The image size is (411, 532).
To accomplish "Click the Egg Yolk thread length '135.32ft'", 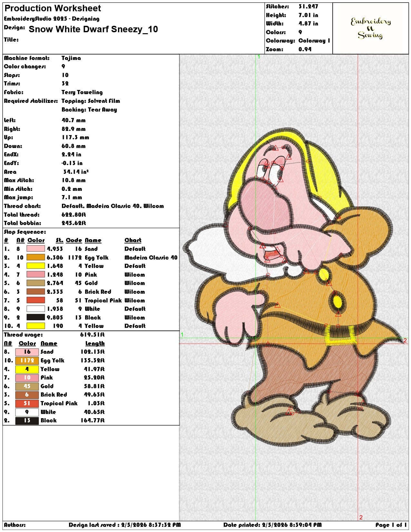I will click(x=93, y=360).
